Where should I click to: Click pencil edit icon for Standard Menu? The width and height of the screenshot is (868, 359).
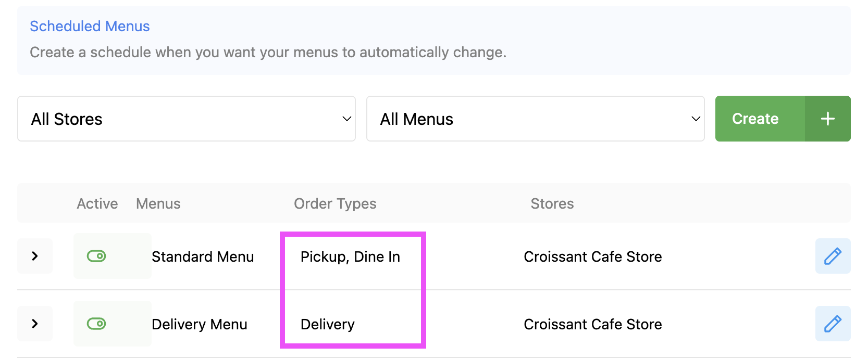coord(833,256)
